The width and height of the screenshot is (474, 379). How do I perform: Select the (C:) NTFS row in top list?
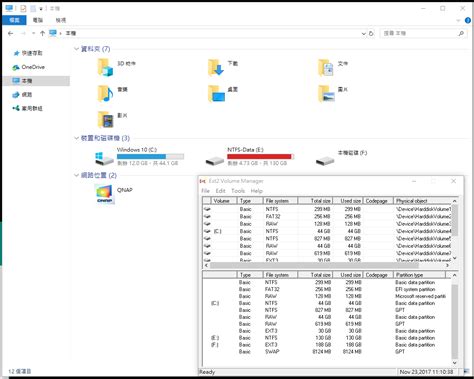327,231
